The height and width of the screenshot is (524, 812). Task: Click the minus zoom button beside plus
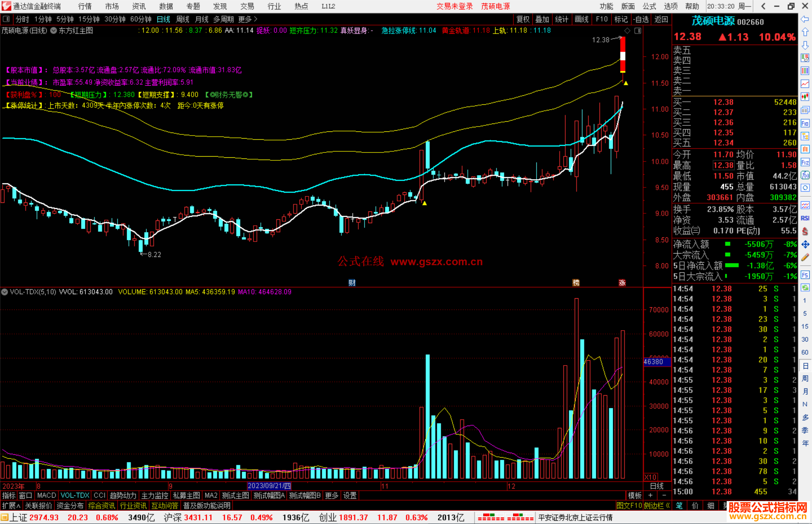pyautogui.click(x=664, y=495)
